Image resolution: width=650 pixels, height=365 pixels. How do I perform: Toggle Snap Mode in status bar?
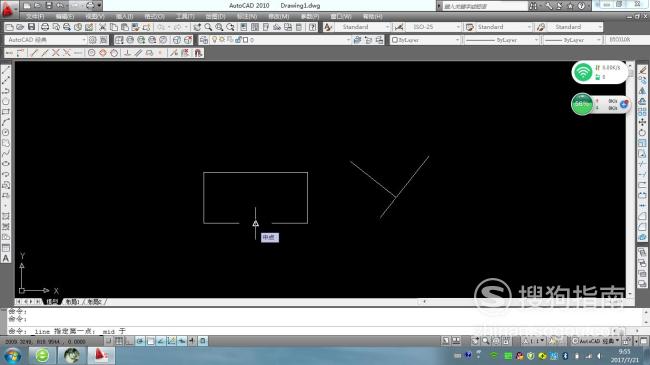tap(109, 341)
